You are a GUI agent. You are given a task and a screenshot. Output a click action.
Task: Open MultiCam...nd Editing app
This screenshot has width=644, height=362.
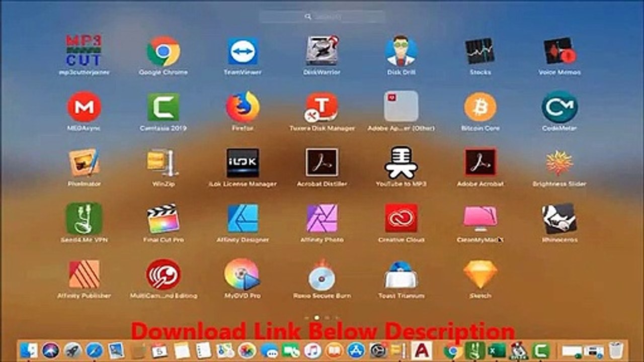[x=164, y=274]
